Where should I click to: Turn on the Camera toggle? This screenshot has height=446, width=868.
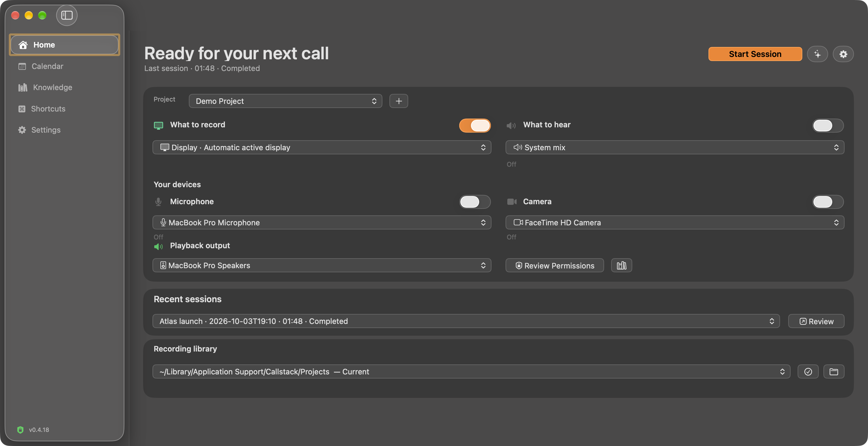[x=828, y=202]
